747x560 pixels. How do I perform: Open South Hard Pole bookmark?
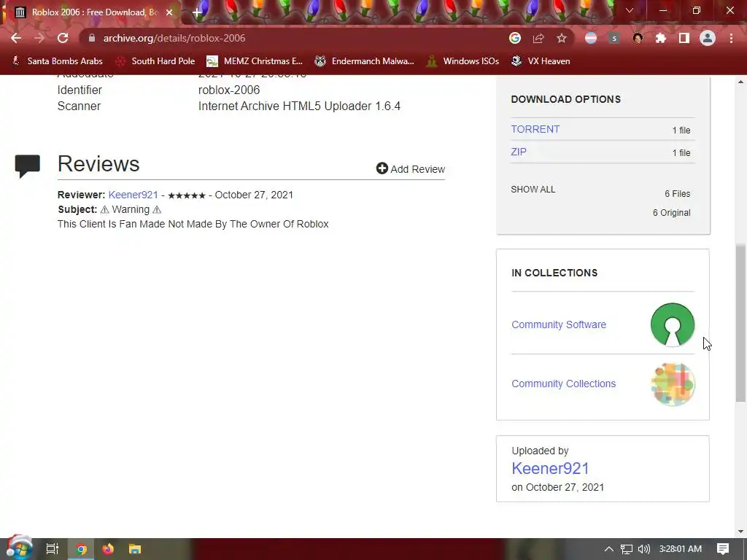[155, 61]
